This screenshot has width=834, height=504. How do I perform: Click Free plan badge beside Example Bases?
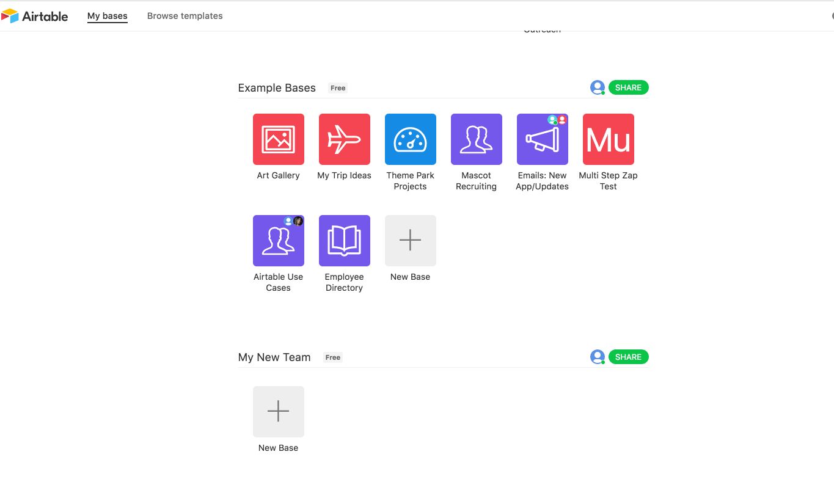[338, 88]
